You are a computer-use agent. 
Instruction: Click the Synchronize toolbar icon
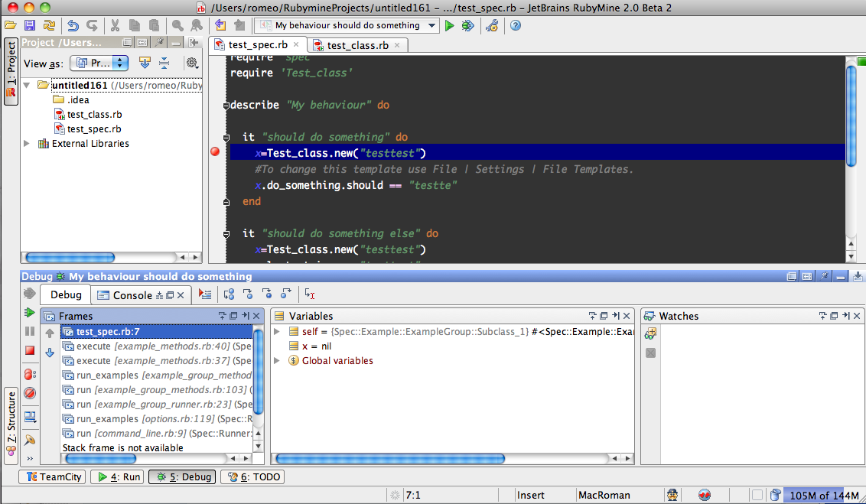click(49, 25)
